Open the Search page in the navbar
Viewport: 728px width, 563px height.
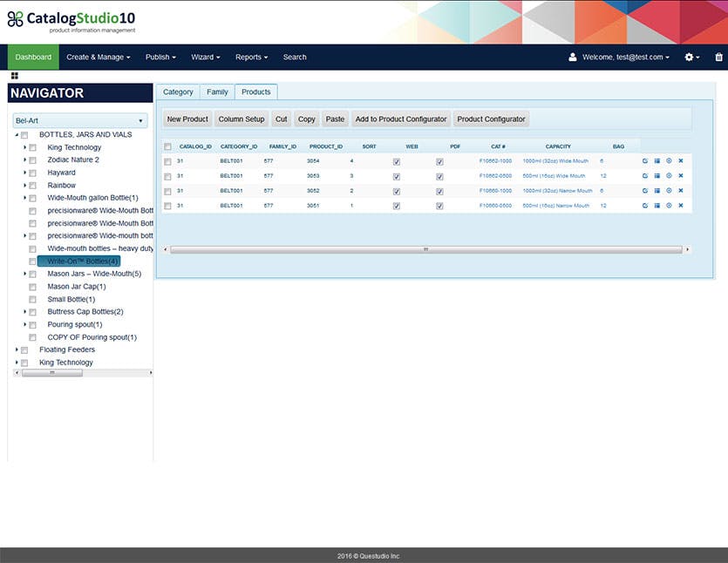[295, 58]
